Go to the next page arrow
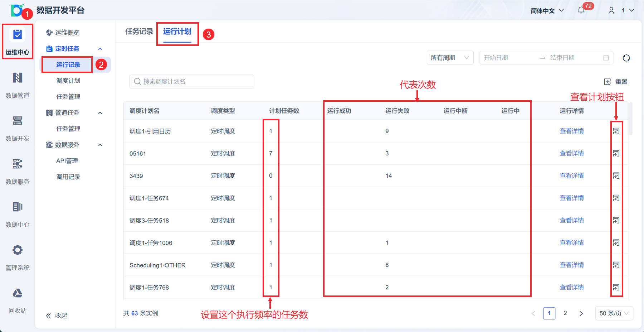 581,313
